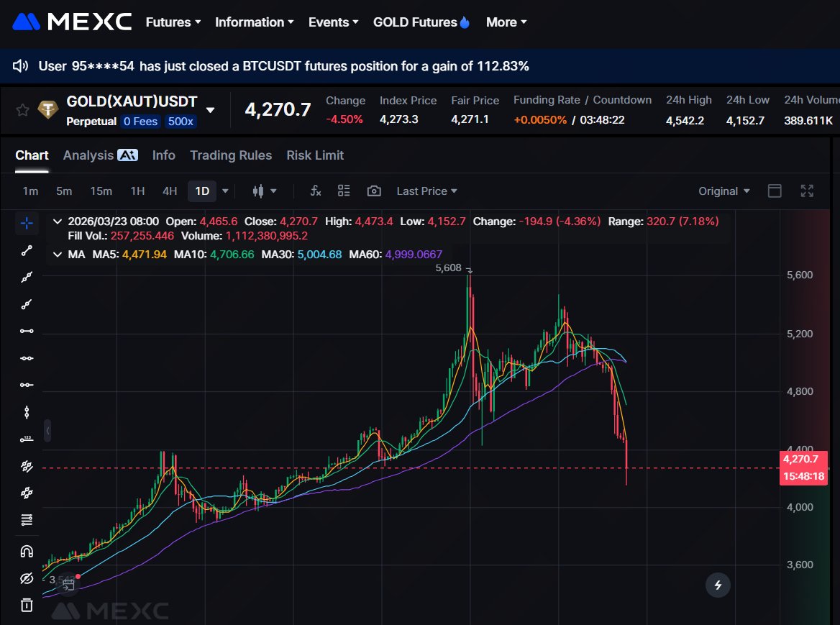Expand chart type dropdown arrow
The height and width of the screenshot is (625, 840).
click(x=274, y=191)
